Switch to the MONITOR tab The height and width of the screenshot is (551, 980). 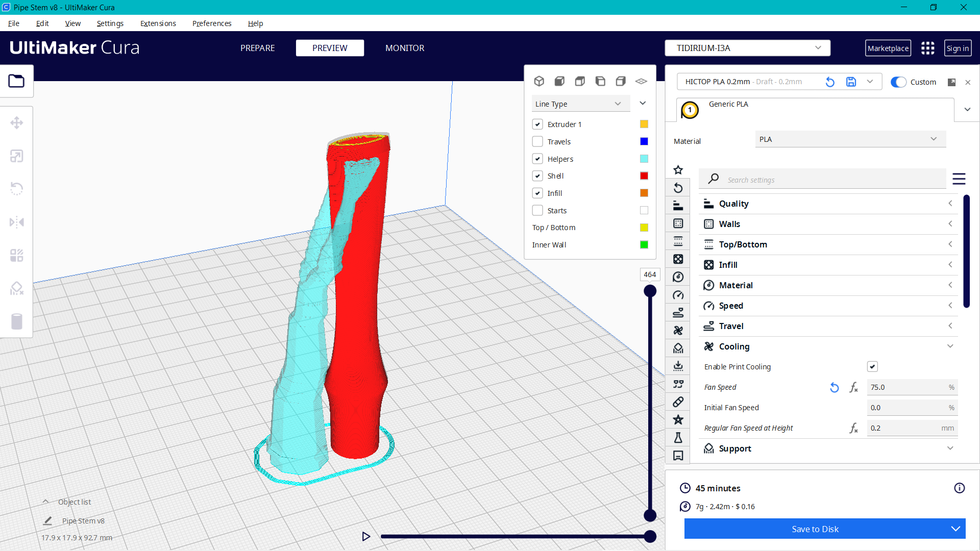coord(405,48)
